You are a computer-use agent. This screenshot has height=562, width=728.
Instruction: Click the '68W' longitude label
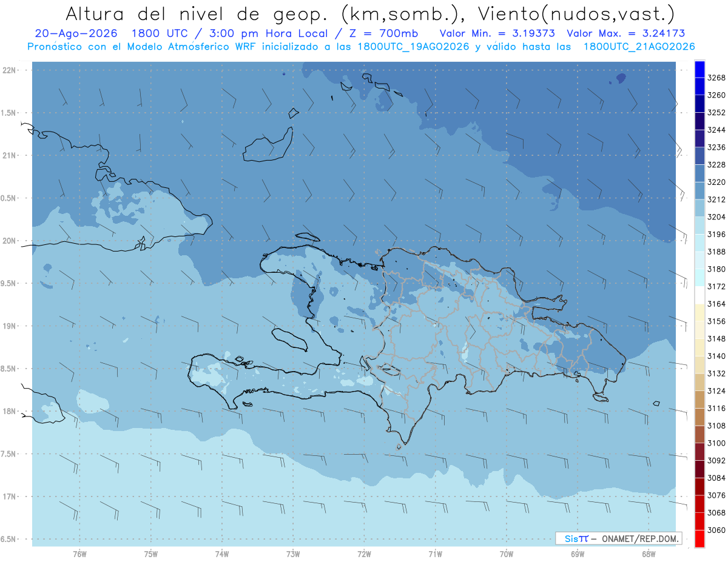[x=649, y=554]
